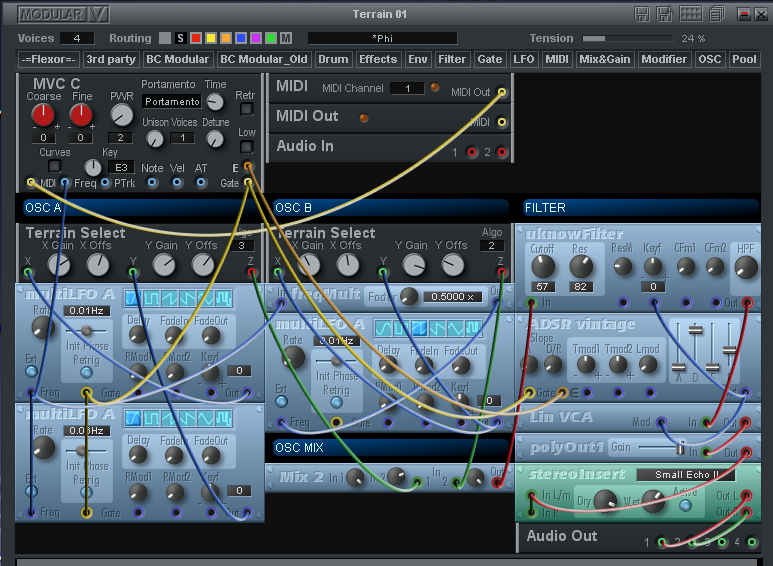
Task: Click the MVC C Note output jack
Action: (152, 182)
